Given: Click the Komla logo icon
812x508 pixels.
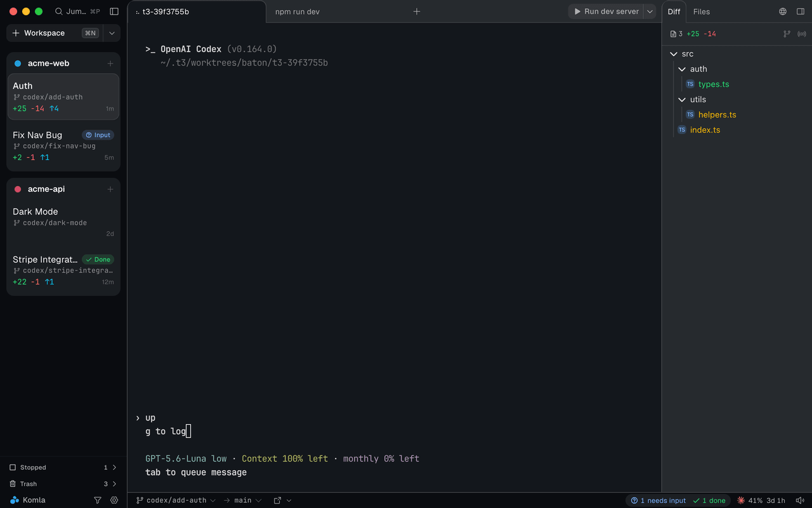Looking at the screenshot, I should (15, 500).
